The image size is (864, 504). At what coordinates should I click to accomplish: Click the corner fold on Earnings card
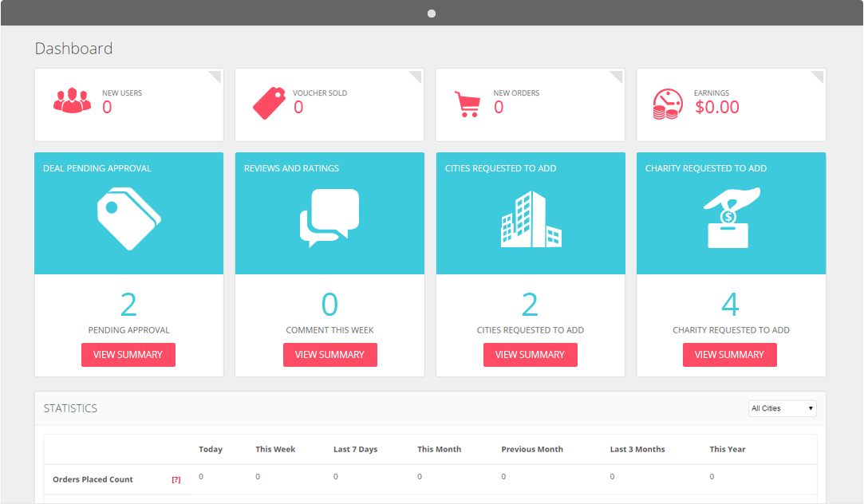coord(818,76)
